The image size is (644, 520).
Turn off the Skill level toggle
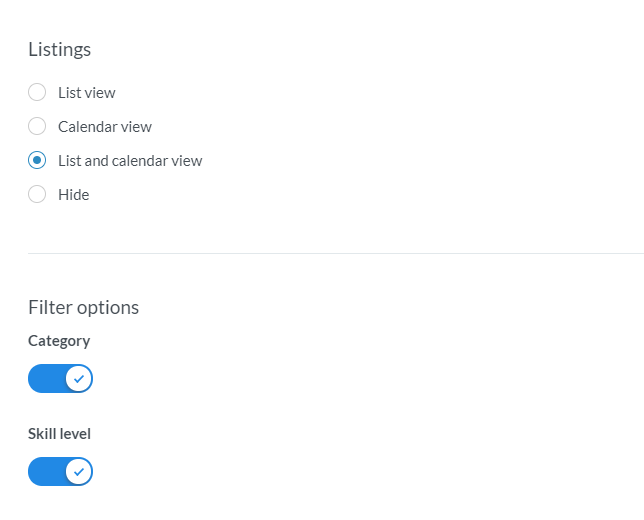60,471
